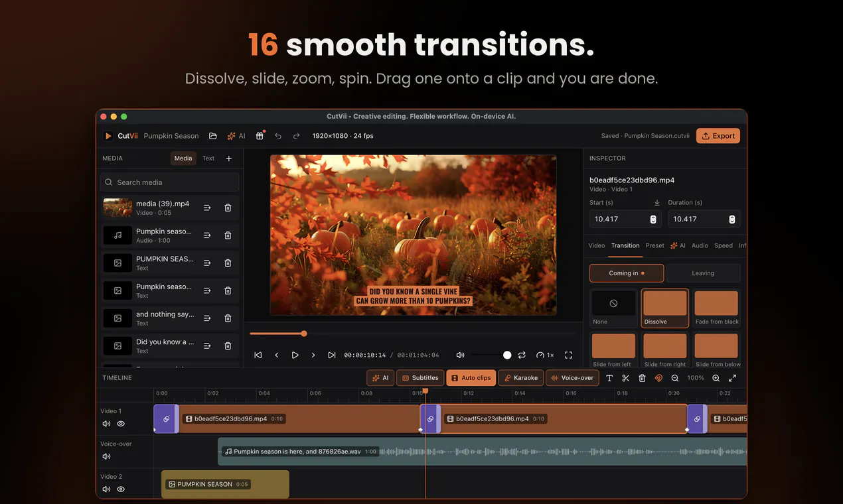
Task: Play the preview
Action: [295, 355]
